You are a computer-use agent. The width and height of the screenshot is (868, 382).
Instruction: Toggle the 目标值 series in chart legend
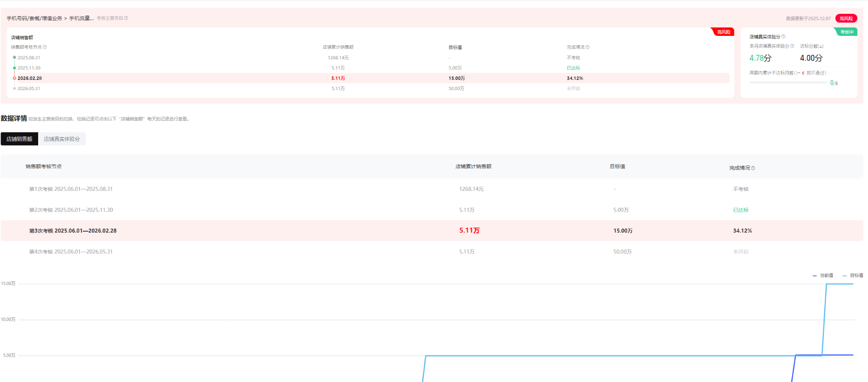(852, 275)
